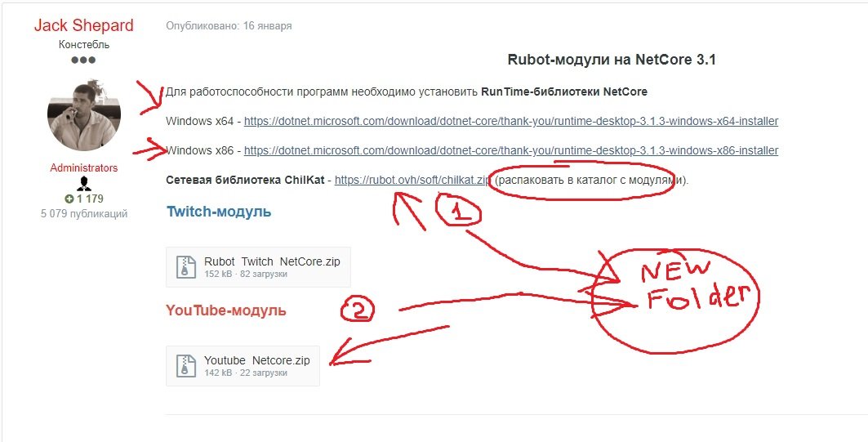The width and height of the screenshot is (868, 442).
Task: Click the 5 079 публикаций post count
Action: pyautogui.click(x=83, y=213)
